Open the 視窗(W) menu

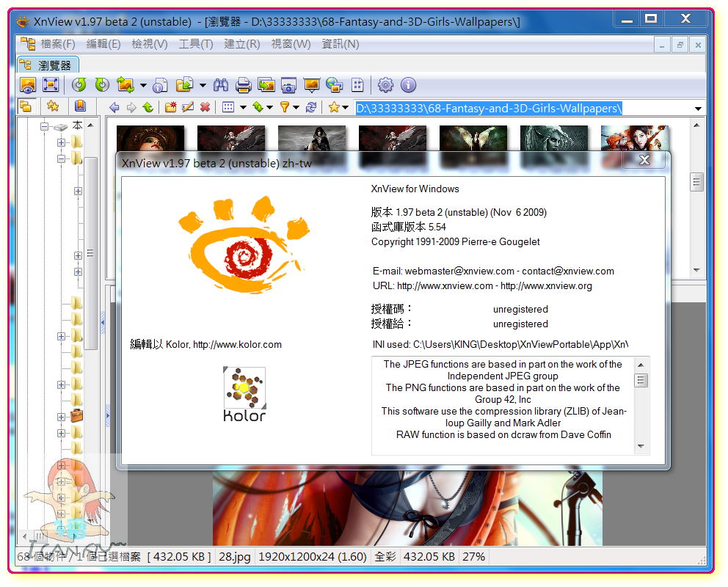point(291,44)
